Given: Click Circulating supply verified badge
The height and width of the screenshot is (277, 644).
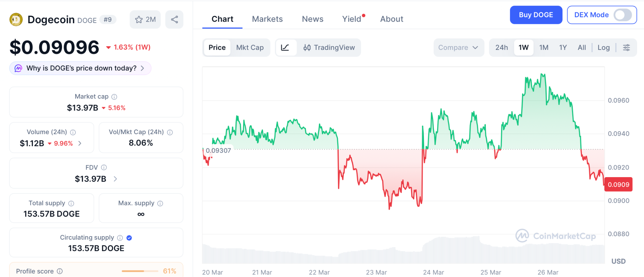Looking at the screenshot, I should (x=129, y=238).
